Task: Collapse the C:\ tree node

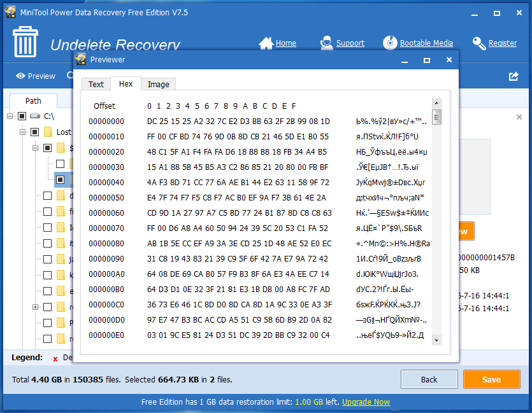Action: [10, 116]
